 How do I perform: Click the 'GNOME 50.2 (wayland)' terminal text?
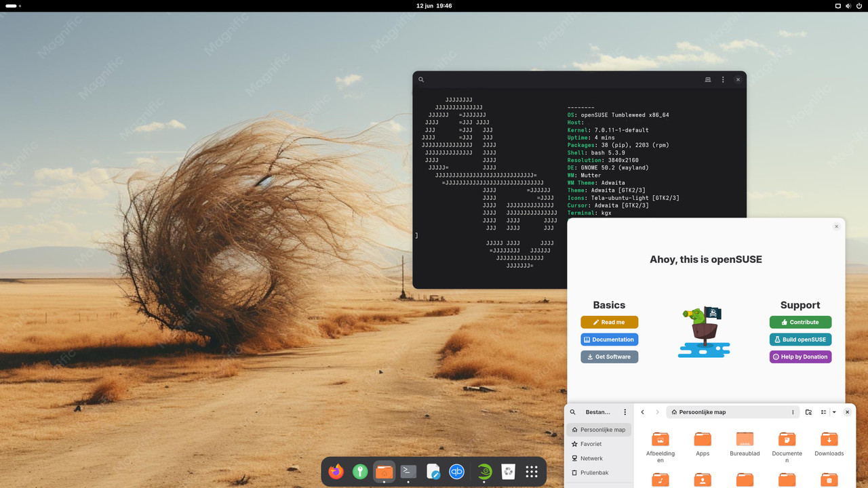point(614,167)
